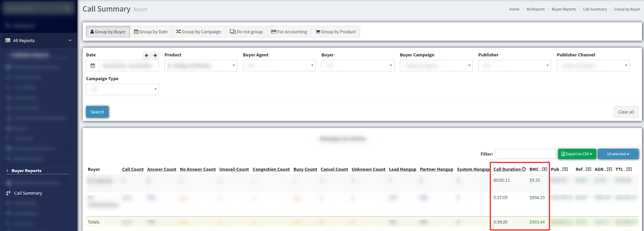The height and width of the screenshot is (231, 644).
Task: Switch to Group by Date tab
Action: click(151, 32)
